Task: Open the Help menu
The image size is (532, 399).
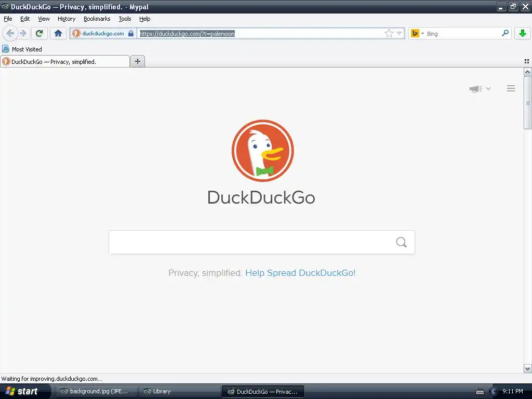Action: 144,19
